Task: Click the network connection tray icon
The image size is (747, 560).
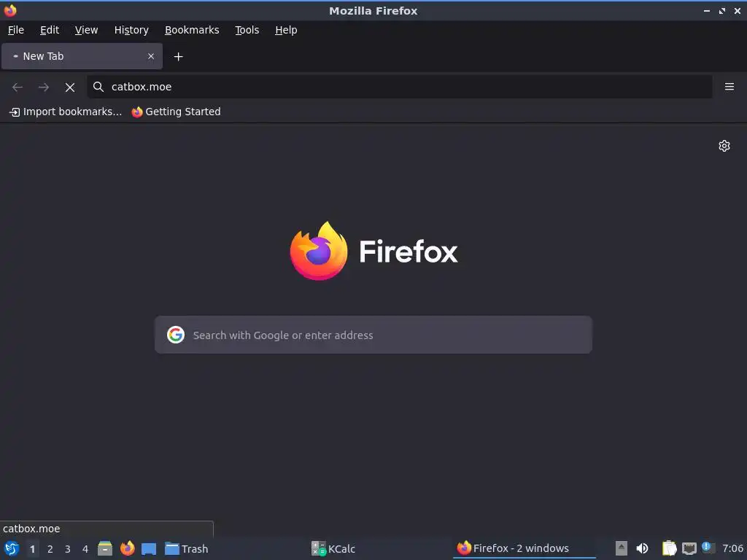Action: click(689, 548)
